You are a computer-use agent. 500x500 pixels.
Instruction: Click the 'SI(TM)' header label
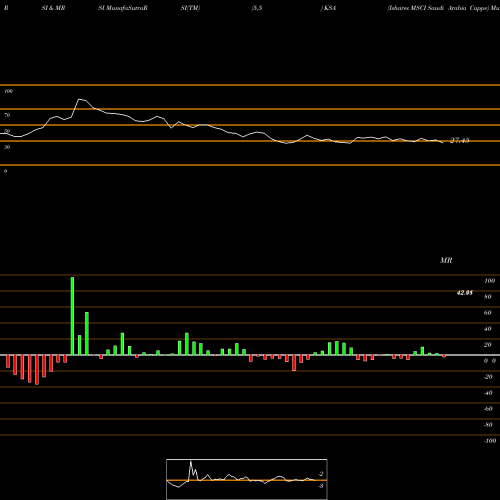pos(190,8)
